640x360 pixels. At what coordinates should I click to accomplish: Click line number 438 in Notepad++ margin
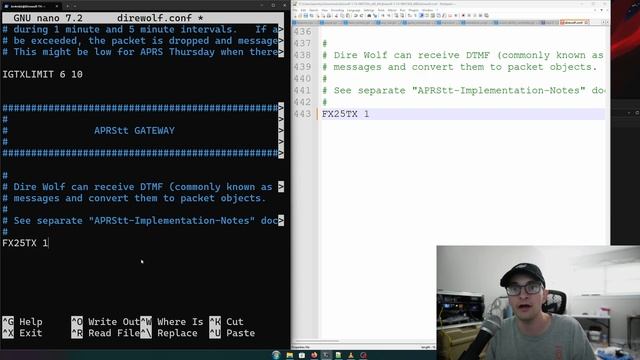(302, 55)
